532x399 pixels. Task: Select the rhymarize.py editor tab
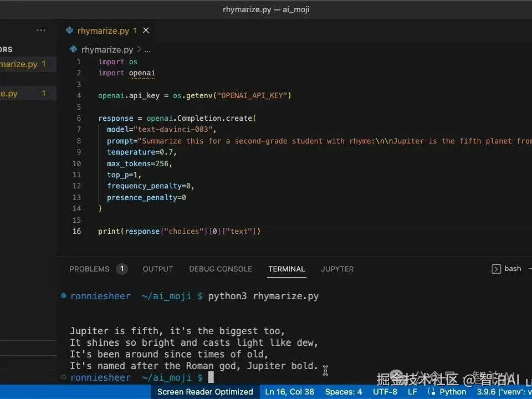pyautogui.click(x=107, y=30)
